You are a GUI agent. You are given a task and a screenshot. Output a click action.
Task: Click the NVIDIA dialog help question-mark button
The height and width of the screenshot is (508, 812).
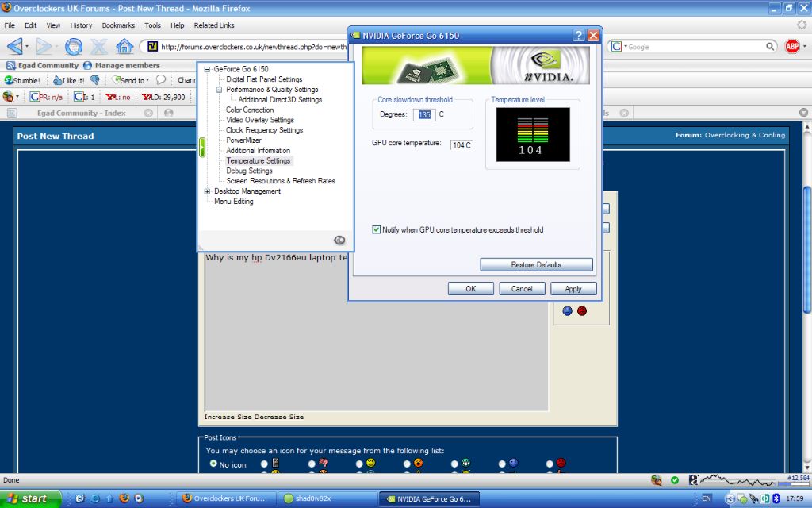tap(579, 35)
